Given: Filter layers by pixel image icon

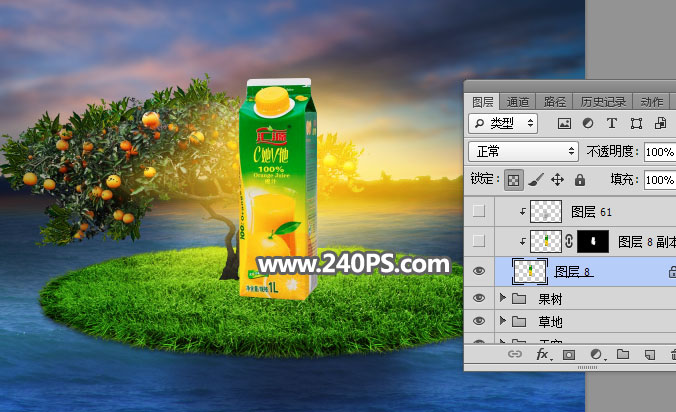Looking at the screenshot, I should (564, 124).
